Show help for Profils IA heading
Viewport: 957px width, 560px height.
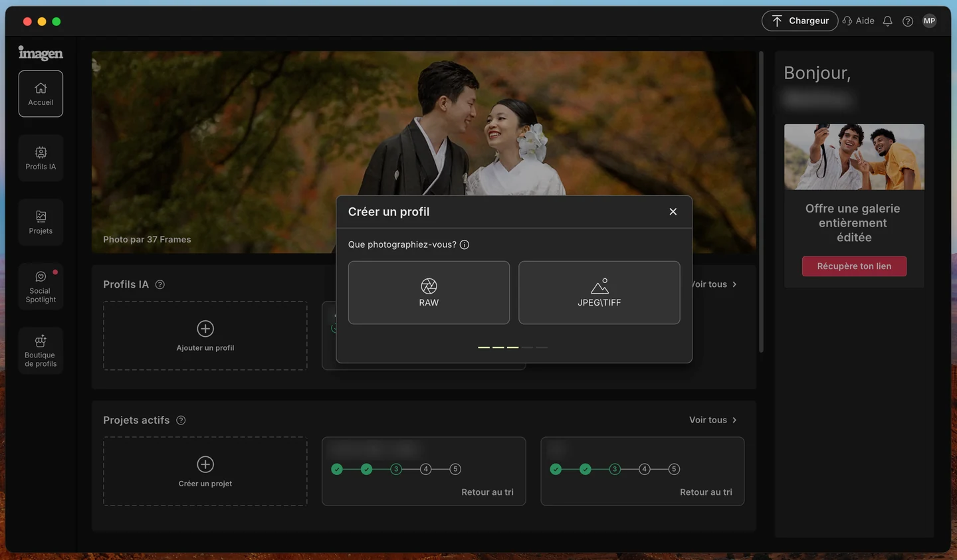click(160, 284)
